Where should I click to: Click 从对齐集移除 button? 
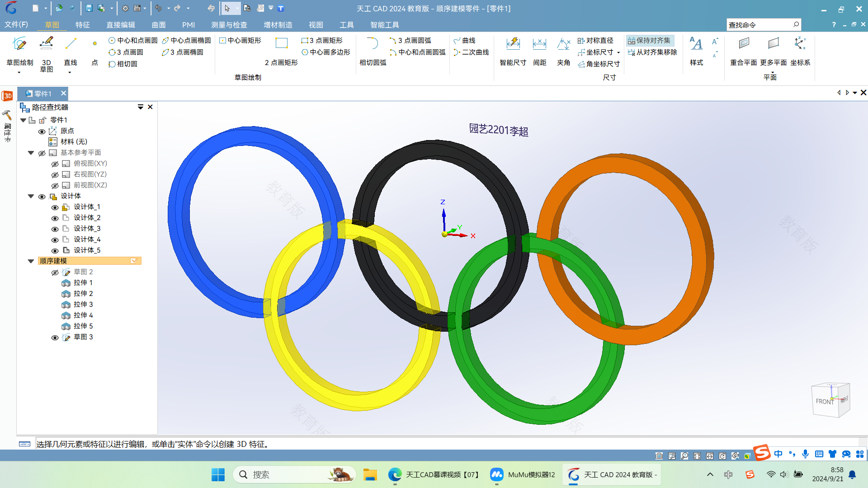click(x=652, y=52)
